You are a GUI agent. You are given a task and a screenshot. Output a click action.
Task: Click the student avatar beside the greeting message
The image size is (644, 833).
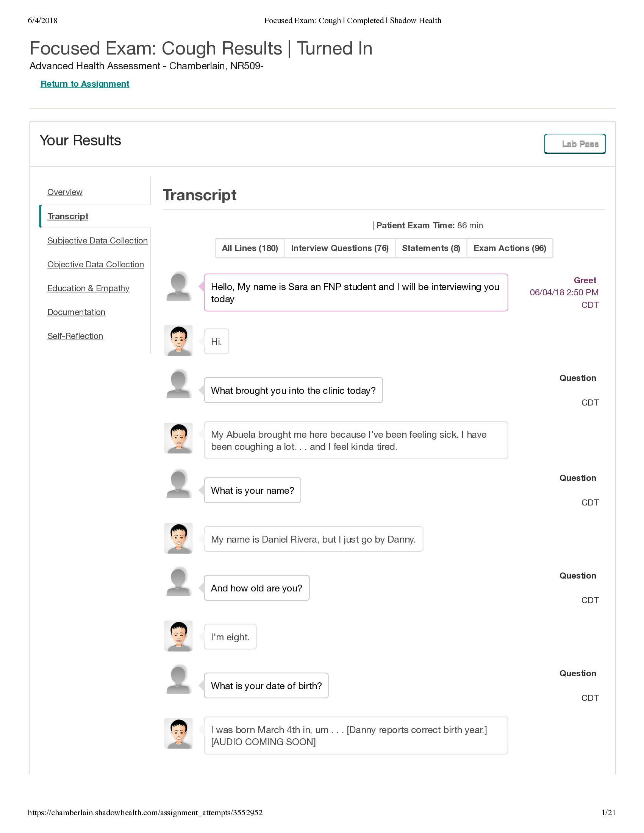178,287
